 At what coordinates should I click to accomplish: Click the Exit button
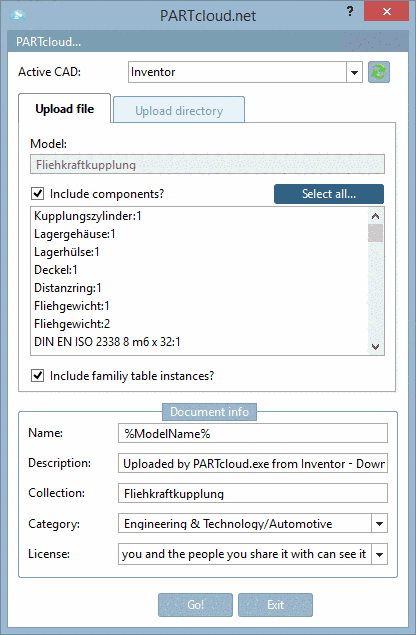[275, 605]
